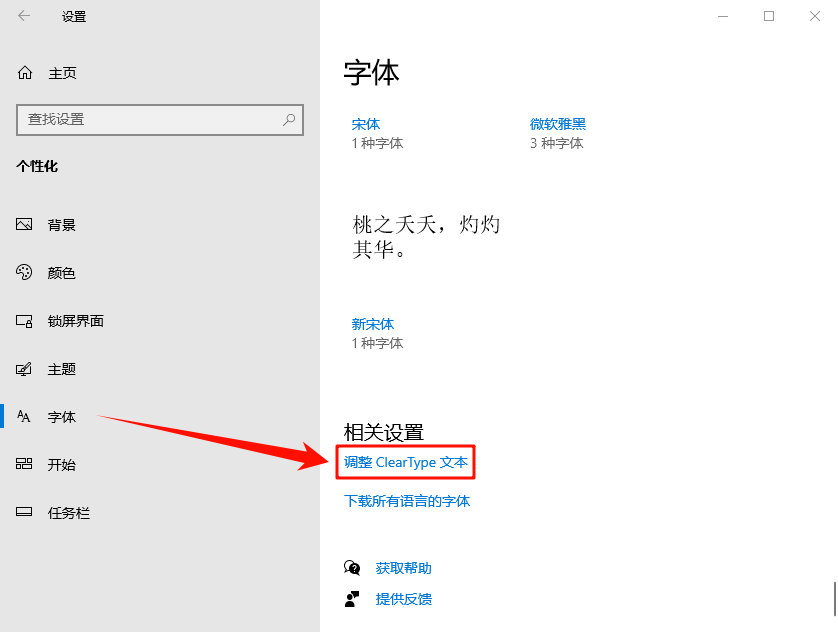Click the 主页 (Home) house icon
Viewport: 838px width, 632px height.
(23, 72)
